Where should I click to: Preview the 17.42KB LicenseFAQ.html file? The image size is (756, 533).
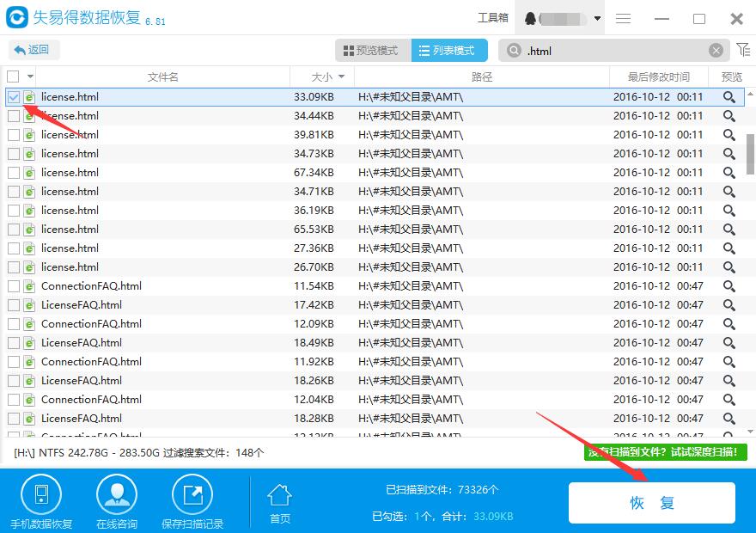click(729, 305)
